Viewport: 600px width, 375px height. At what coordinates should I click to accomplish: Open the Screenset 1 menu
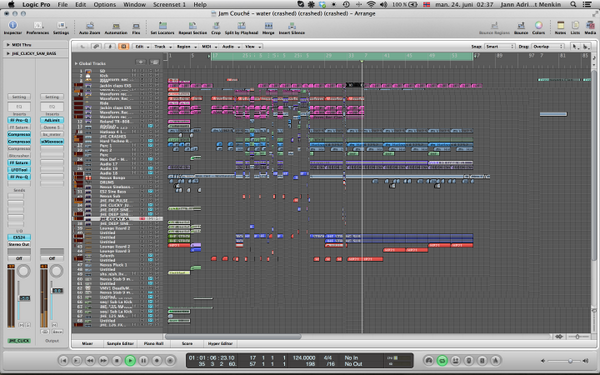point(169,5)
